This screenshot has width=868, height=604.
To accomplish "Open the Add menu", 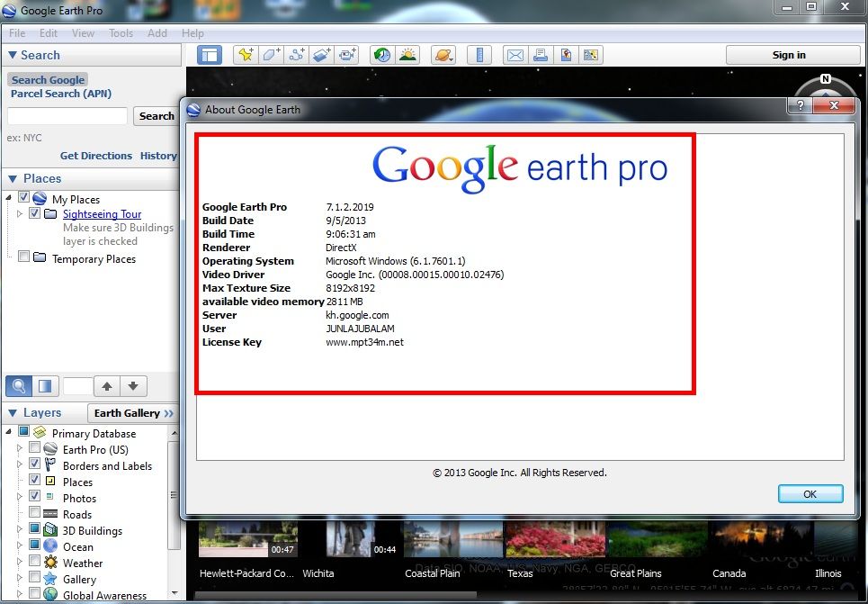I will tap(157, 33).
